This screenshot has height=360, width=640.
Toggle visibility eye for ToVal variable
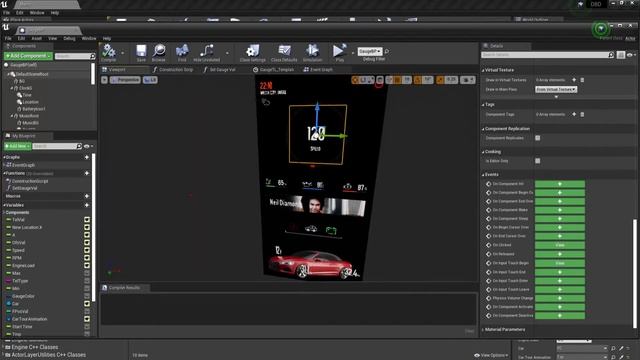[87, 220]
